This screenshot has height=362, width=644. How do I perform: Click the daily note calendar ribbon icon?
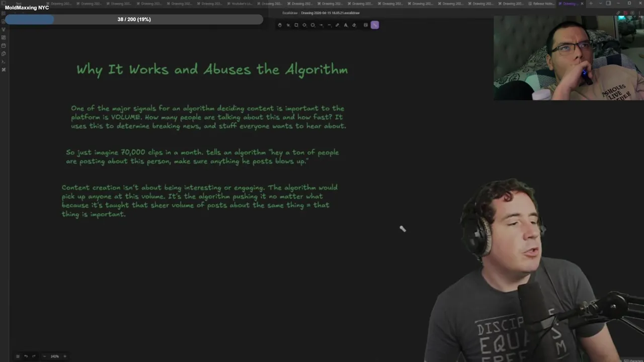pos(4,45)
